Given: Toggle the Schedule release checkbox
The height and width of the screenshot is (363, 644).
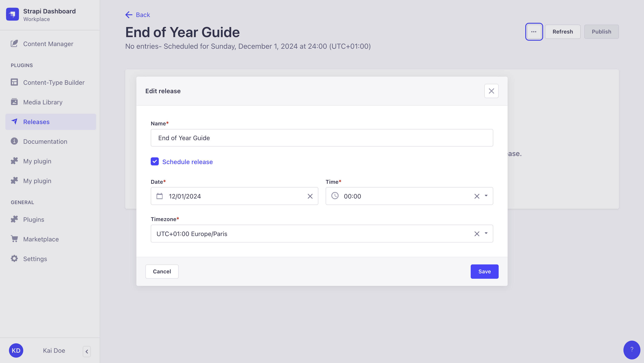Looking at the screenshot, I should 155,161.
